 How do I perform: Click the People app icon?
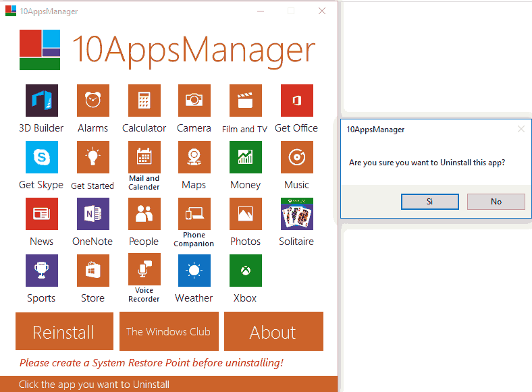tap(144, 214)
